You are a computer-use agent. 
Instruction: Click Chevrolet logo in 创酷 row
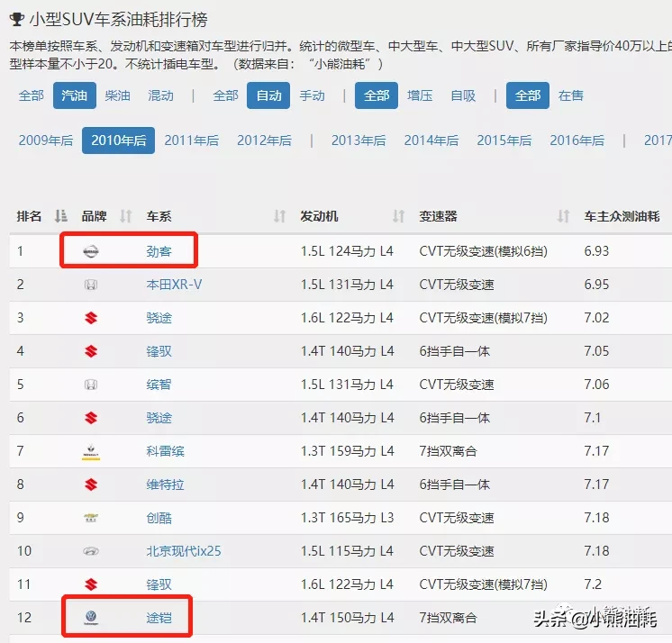91,519
